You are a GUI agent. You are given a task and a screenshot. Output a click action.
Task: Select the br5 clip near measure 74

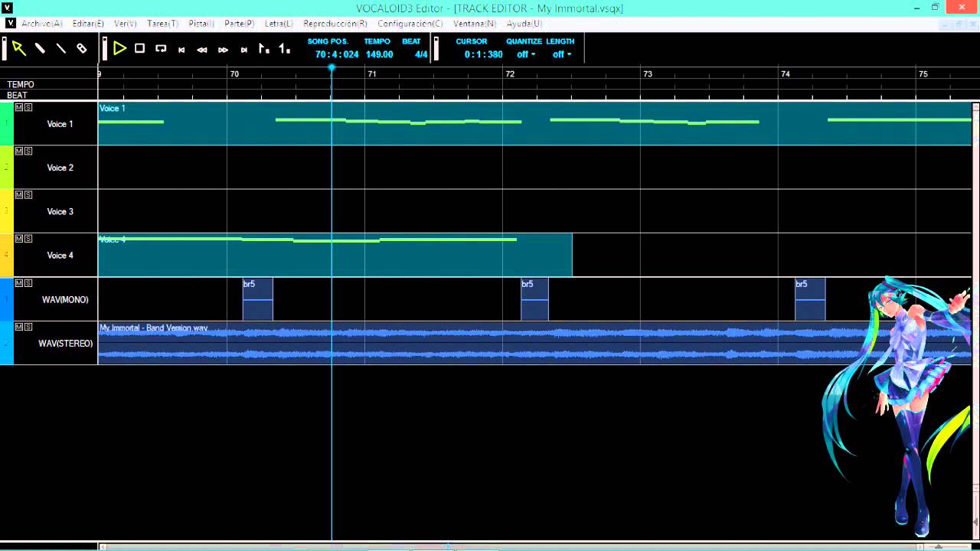810,299
